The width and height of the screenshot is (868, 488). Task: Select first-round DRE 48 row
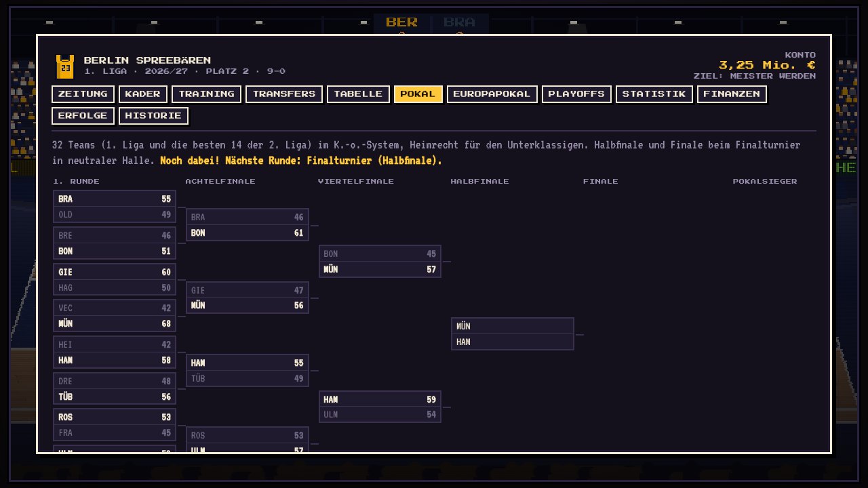(115, 382)
